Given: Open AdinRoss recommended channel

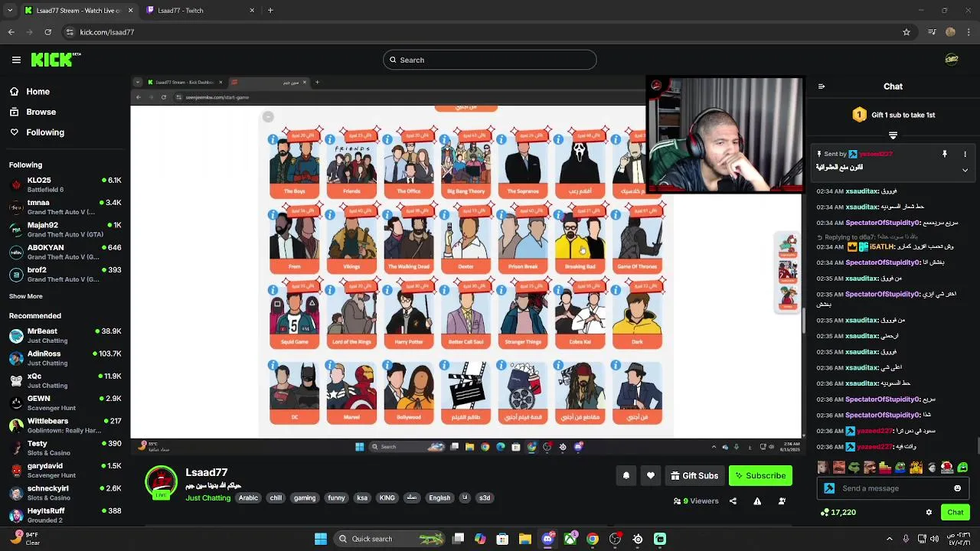Looking at the screenshot, I should point(65,358).
